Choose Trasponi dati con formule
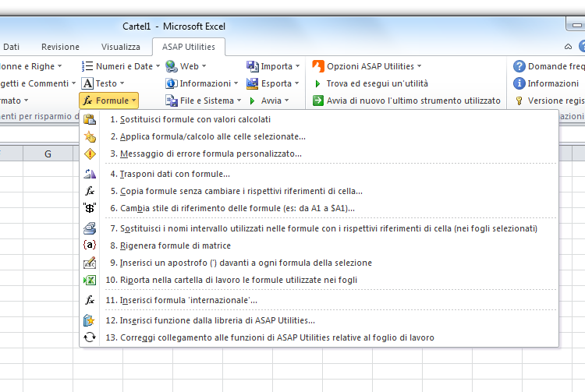This screenshot has width=585, height=392. click(319, 174)
